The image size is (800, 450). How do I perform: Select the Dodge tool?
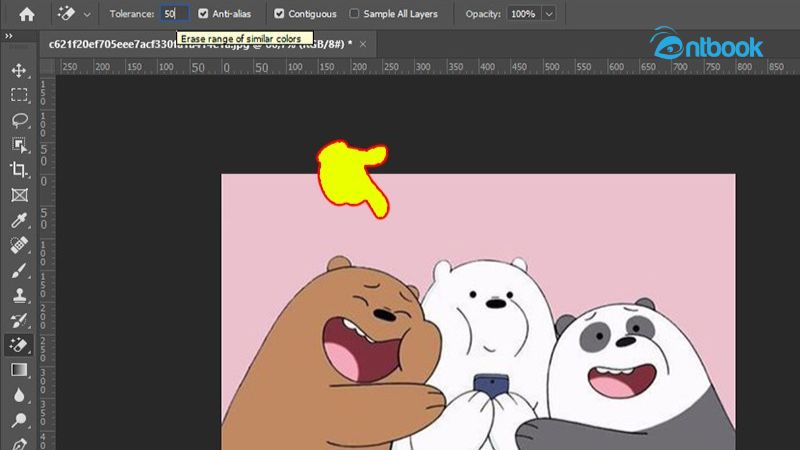click(19, 420)
